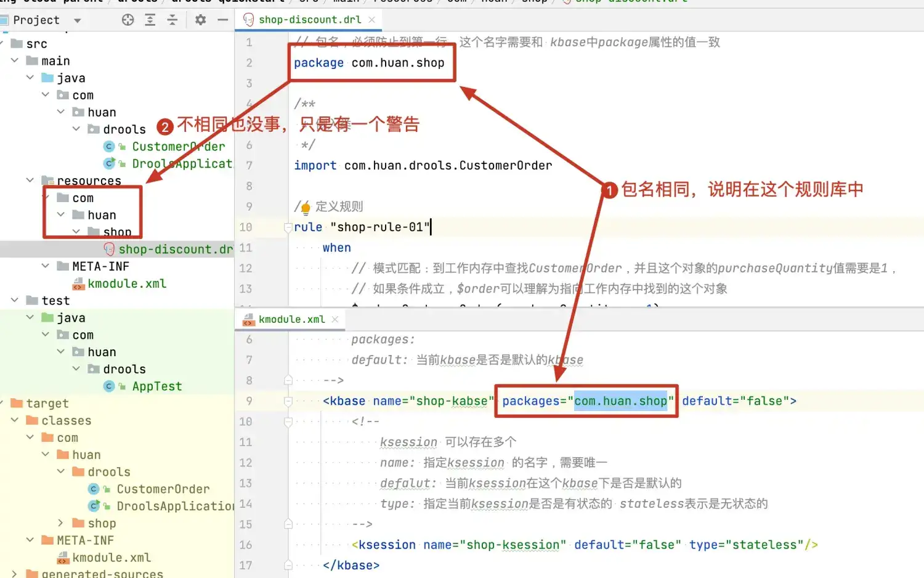Expand the generated-sources folder
Image resolution: width=924 pixels, height=578 pixels.
coord(15,574)
